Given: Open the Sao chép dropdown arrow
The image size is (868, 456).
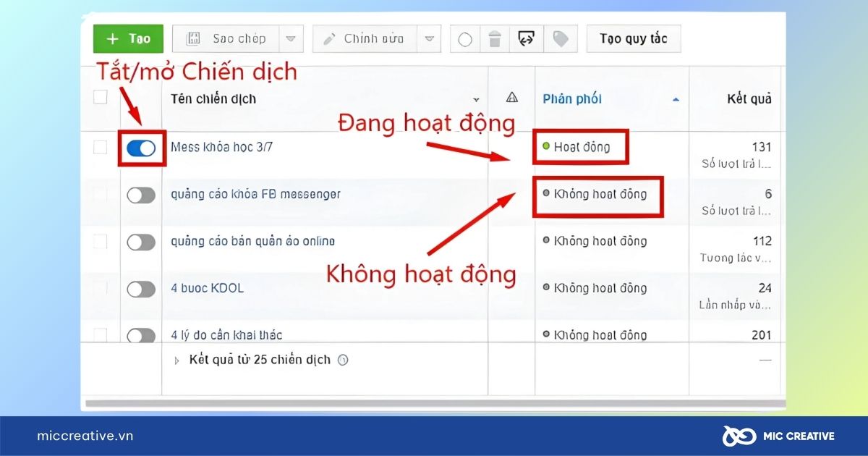Looking at the screenshot, I should tap(291, 38).
